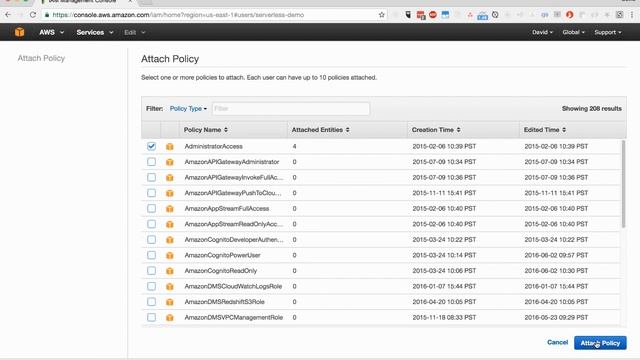
Task: Click the browser back arrow
Action: tap(8, 15)
